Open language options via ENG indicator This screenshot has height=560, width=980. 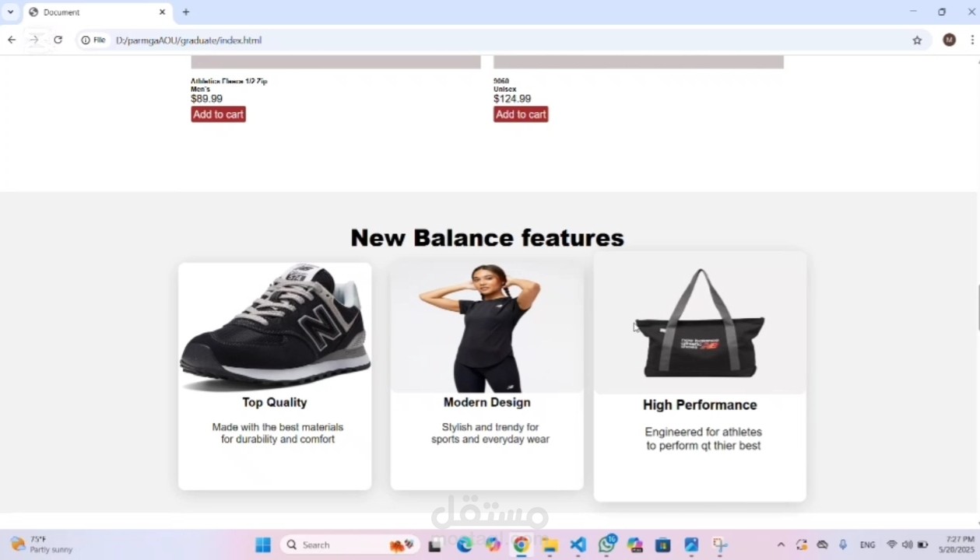867,544
